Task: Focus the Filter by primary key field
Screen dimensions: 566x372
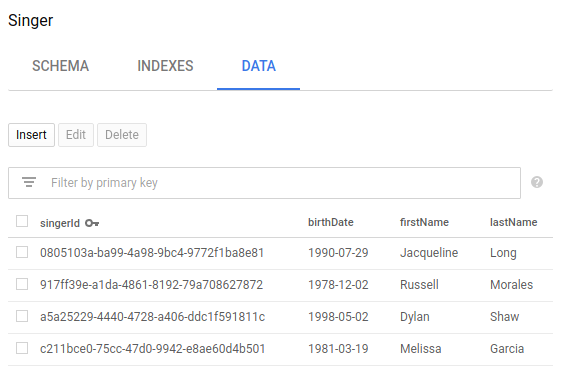Action: click(x=264, y=183)
